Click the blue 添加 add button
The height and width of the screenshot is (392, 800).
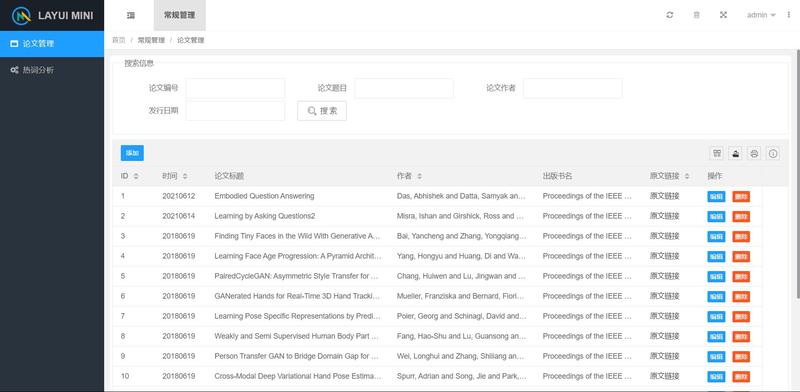pos(132,153)
